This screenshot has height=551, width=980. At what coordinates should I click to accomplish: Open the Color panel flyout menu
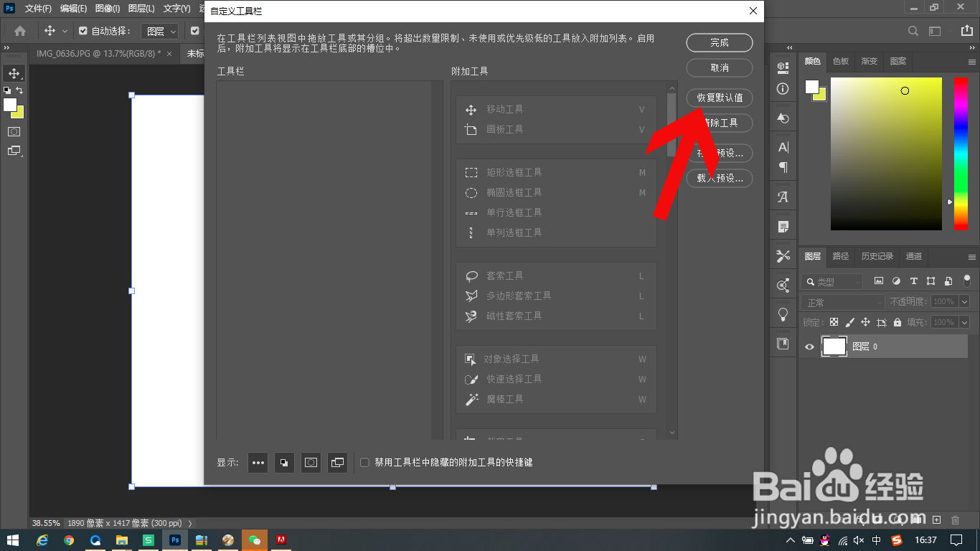point(972,62)
